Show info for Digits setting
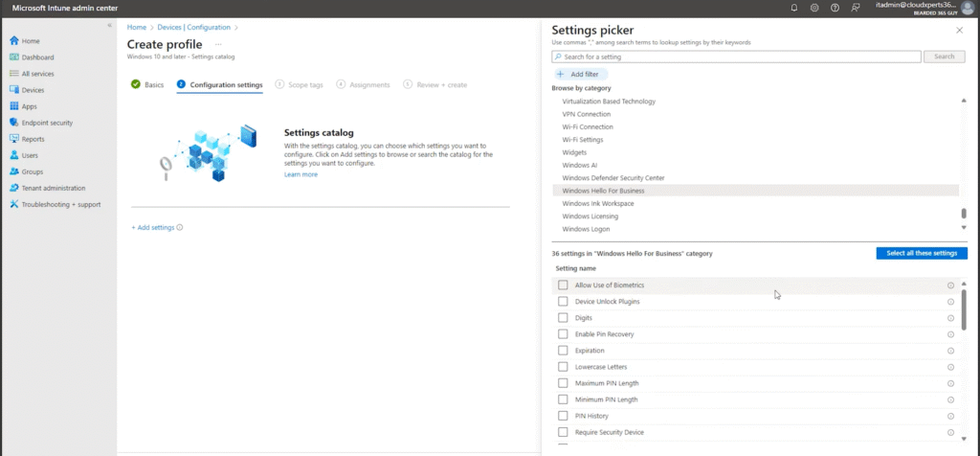 (950, 318)
